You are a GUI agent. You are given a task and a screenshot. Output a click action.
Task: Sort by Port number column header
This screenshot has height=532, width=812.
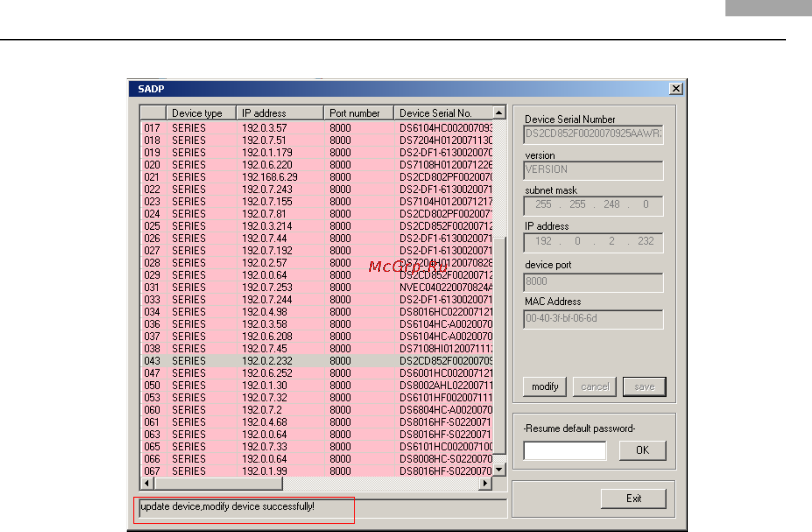tap(359, 113)
